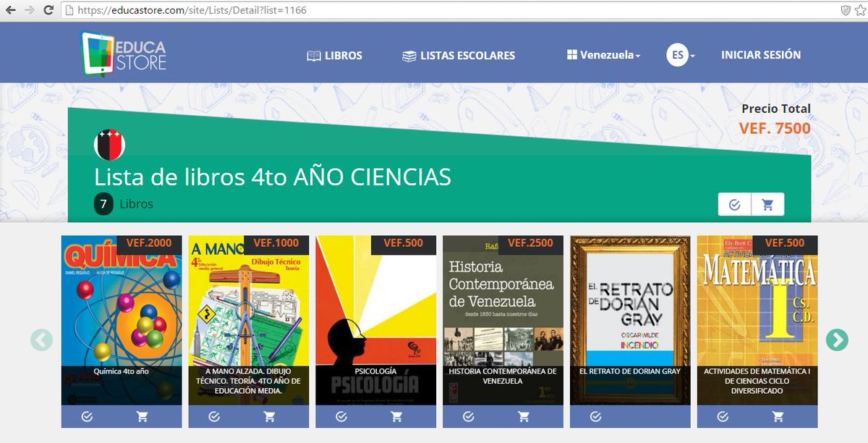Toggle checkmark under Química 4to año
The image size is (868, 443).
(x=87, y=416)
